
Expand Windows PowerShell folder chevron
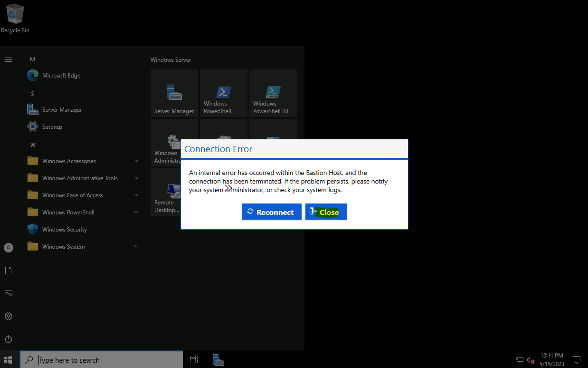136,212
